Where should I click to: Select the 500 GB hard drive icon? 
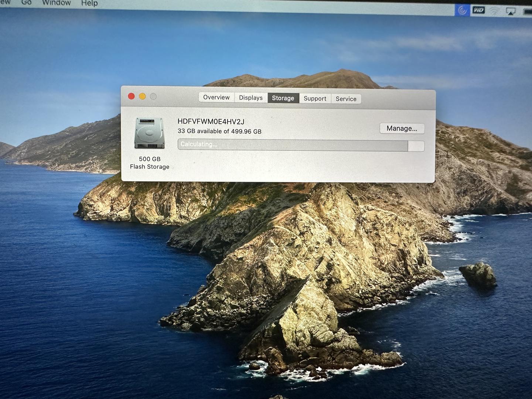(149, 133)
